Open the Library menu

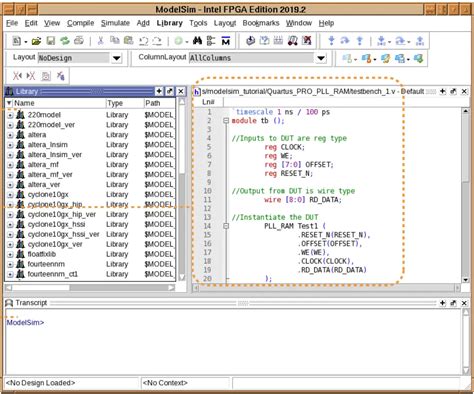[x=170, y=23]
